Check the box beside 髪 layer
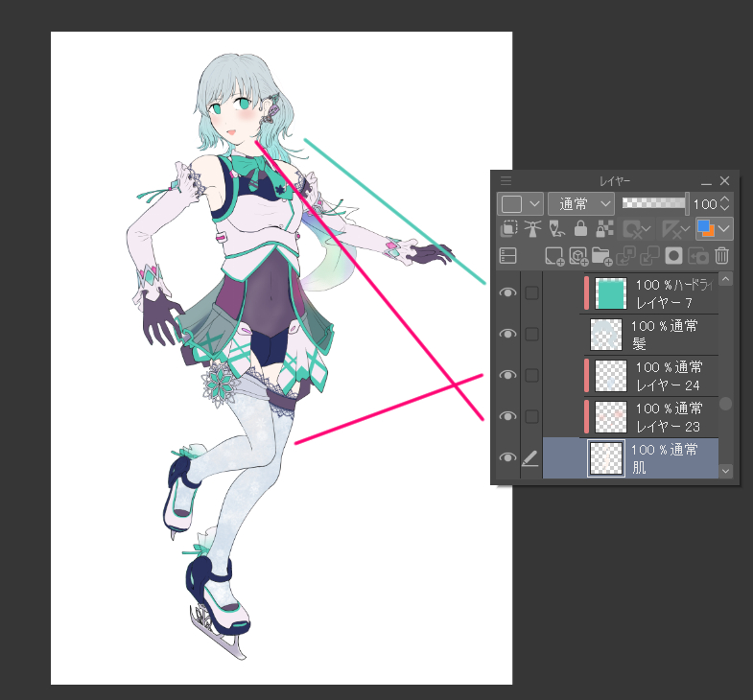 (x=531, y=334)
